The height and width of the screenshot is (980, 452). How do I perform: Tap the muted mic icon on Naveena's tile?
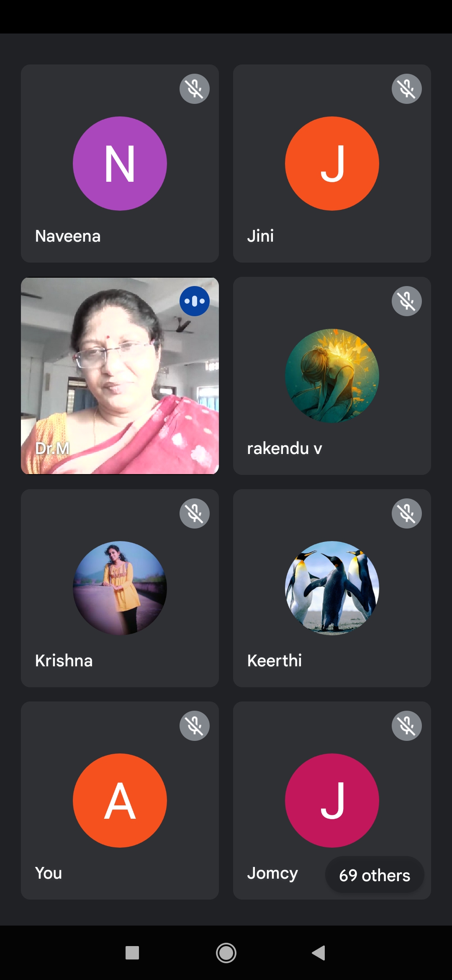click(x=195, y=89)
